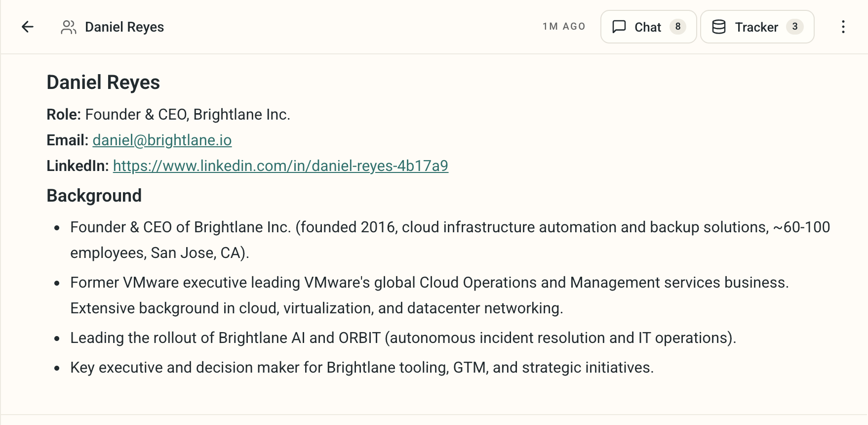Image resolution: width=868 pixels, height=425 pixels.
Task: Click the bullet about Former VMware executive
Action: [x=430, y=295]
